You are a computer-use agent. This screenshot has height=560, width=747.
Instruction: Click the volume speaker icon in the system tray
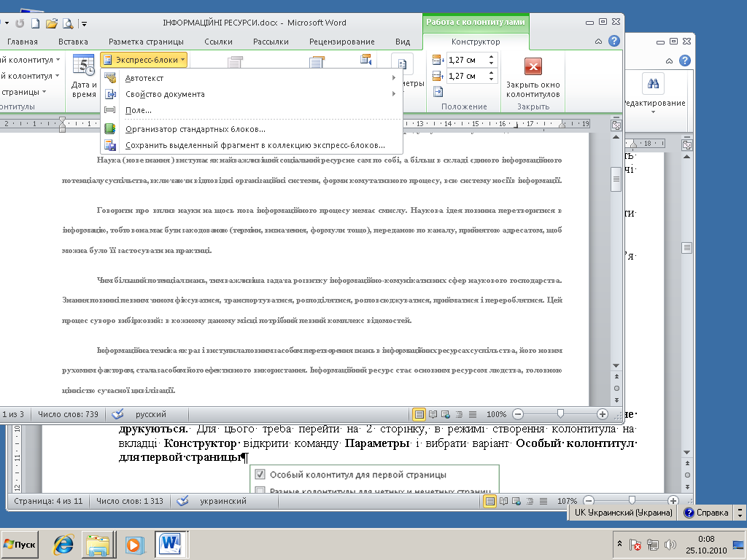point(670,544)
